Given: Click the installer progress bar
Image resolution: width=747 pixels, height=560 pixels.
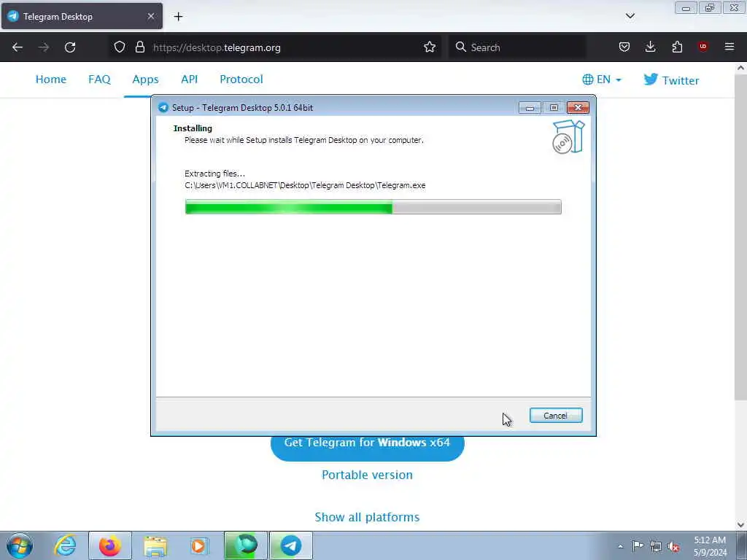Looking at the screenshot, I should [373, 206].
